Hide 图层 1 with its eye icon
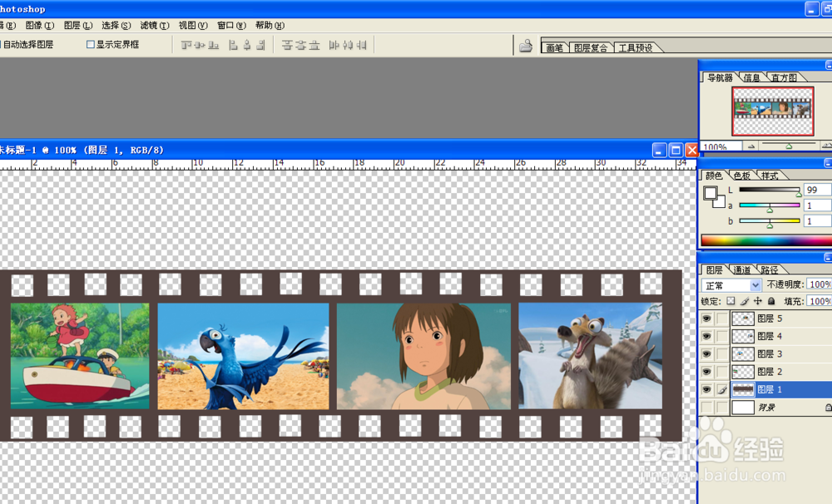832x504 pixels. (x=706, y=389)
